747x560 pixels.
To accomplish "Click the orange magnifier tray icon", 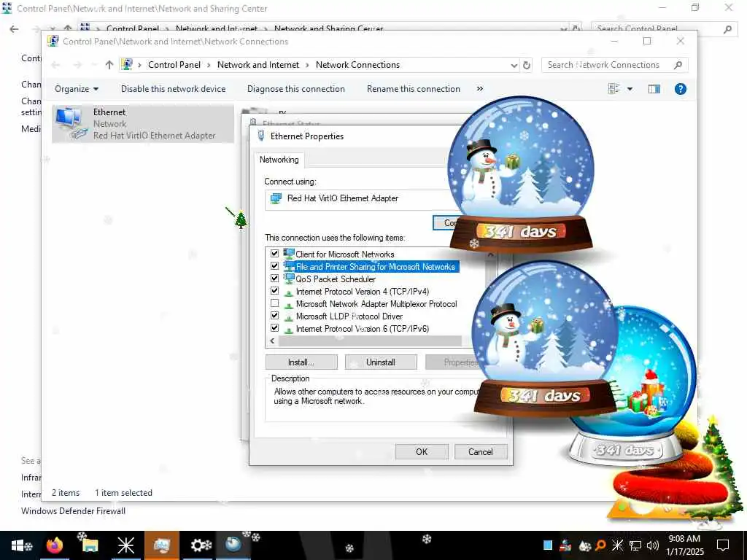I will (601, 545).
